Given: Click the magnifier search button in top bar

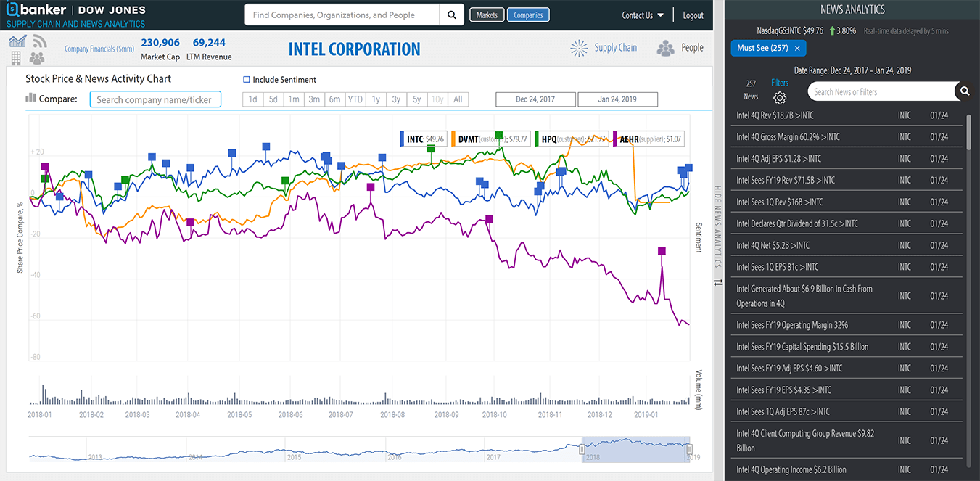Looking at the screenshot, I should tap(451, 15).
